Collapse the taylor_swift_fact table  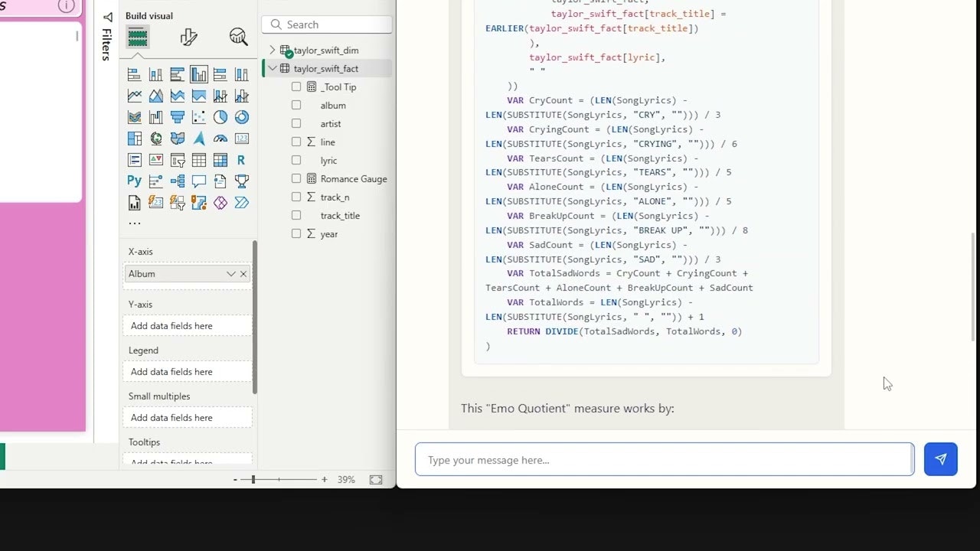coord(272,68)
